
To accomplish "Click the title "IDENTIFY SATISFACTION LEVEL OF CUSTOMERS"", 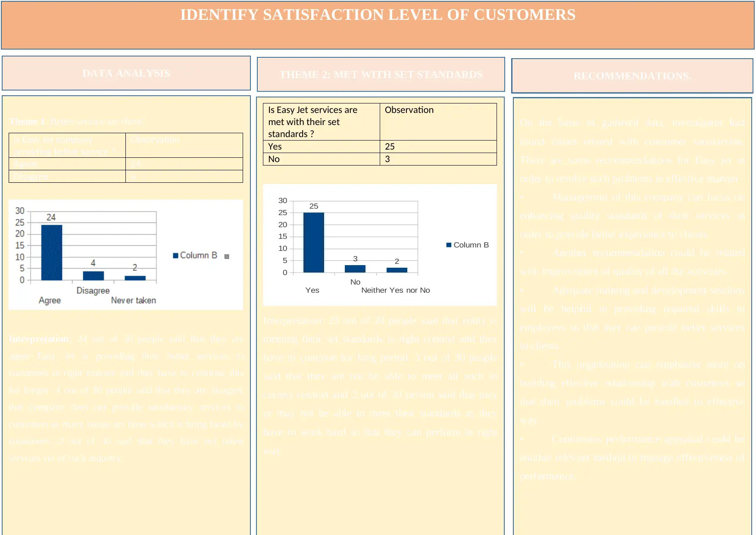I will (378, 15).
